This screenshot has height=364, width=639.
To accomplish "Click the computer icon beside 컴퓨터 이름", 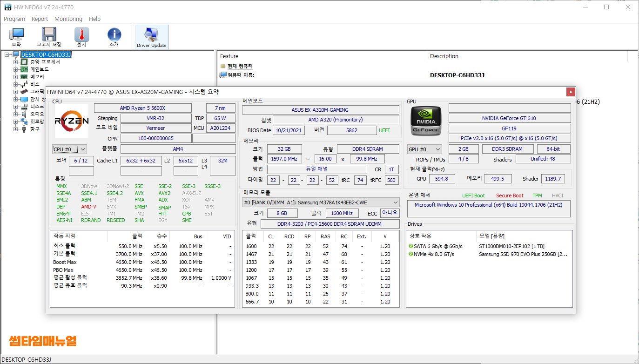I will (223, 75).
